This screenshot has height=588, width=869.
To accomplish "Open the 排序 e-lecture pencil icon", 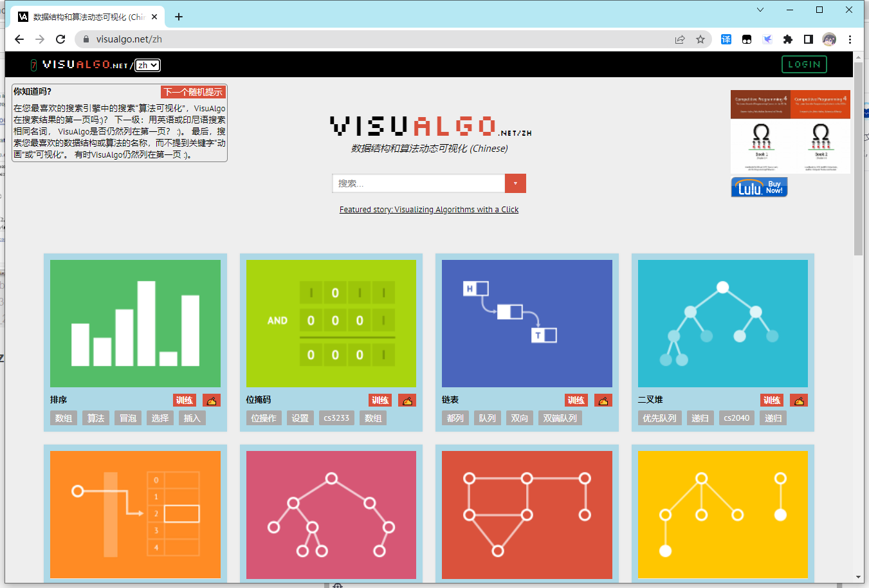I will click(x=212, y=400).
